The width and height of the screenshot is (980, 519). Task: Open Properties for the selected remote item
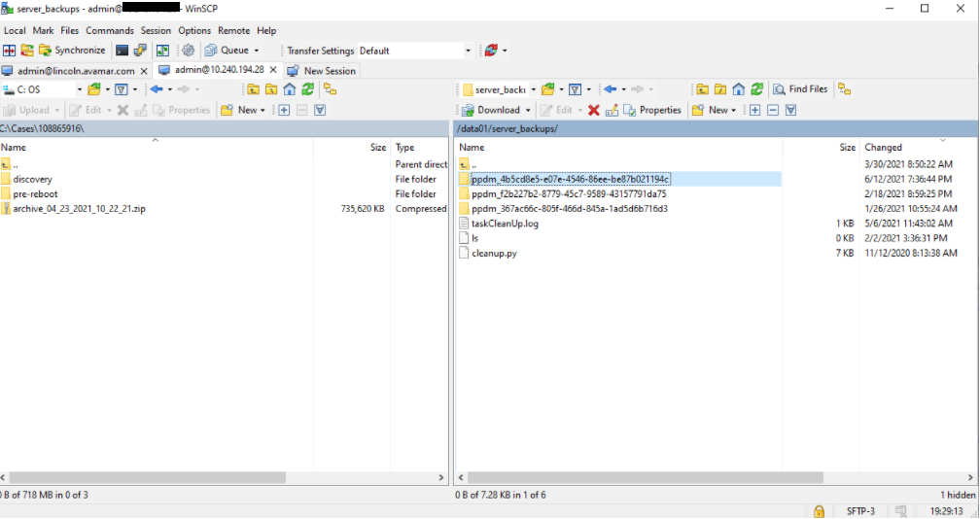click(x=652, y=111)
